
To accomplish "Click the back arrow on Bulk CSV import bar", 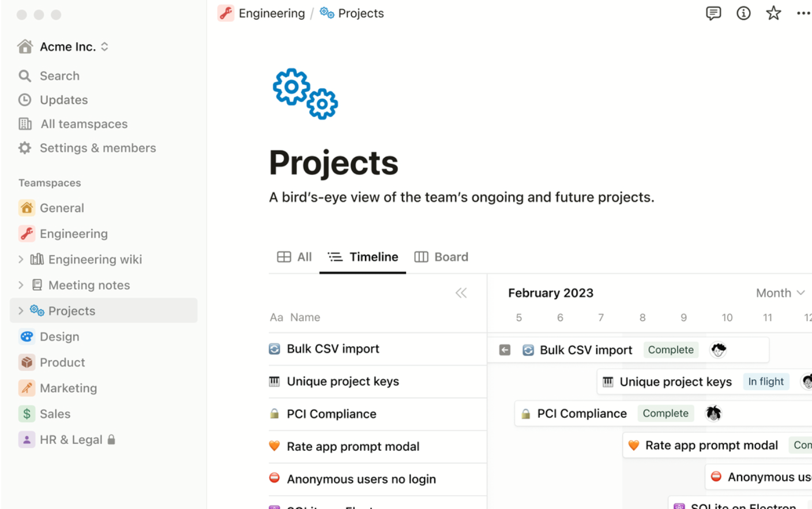I will [505, 350].
